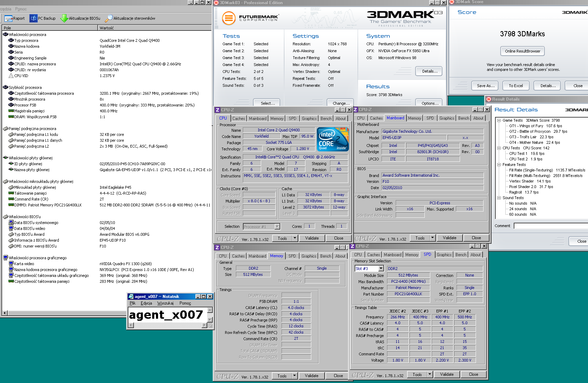
Task: Select Szybkość procesora section node
Action: 25,87
